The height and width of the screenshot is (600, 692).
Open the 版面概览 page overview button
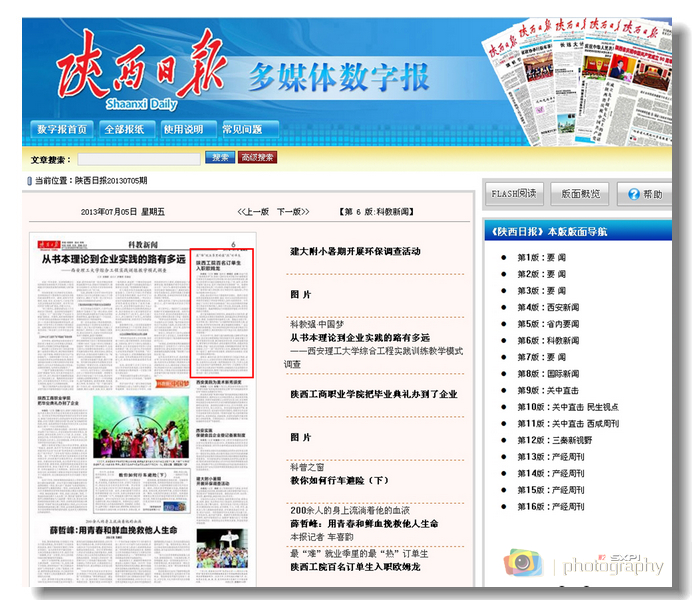[x=581, y=194]
